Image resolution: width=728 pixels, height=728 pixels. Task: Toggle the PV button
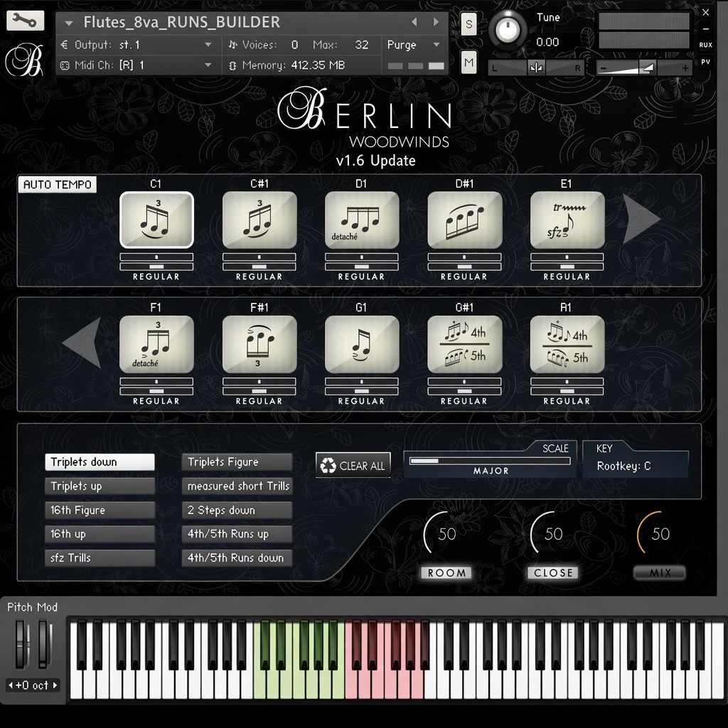click(x=705, y=62)
